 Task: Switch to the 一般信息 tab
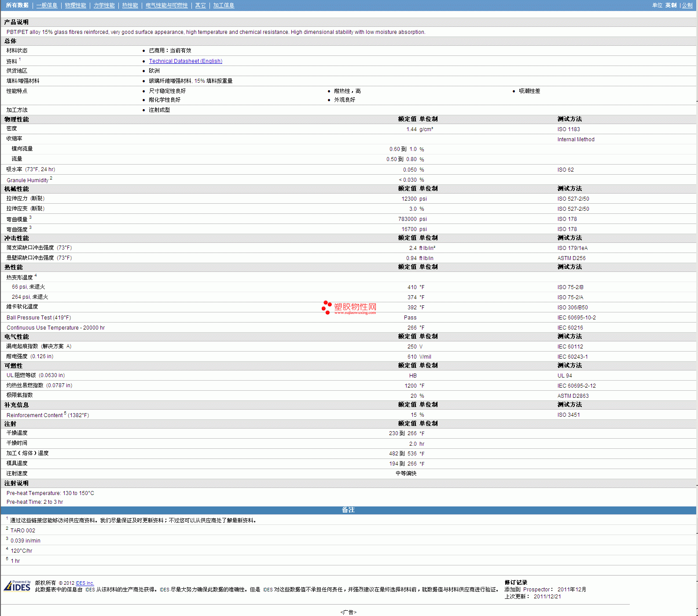[47, 5]
